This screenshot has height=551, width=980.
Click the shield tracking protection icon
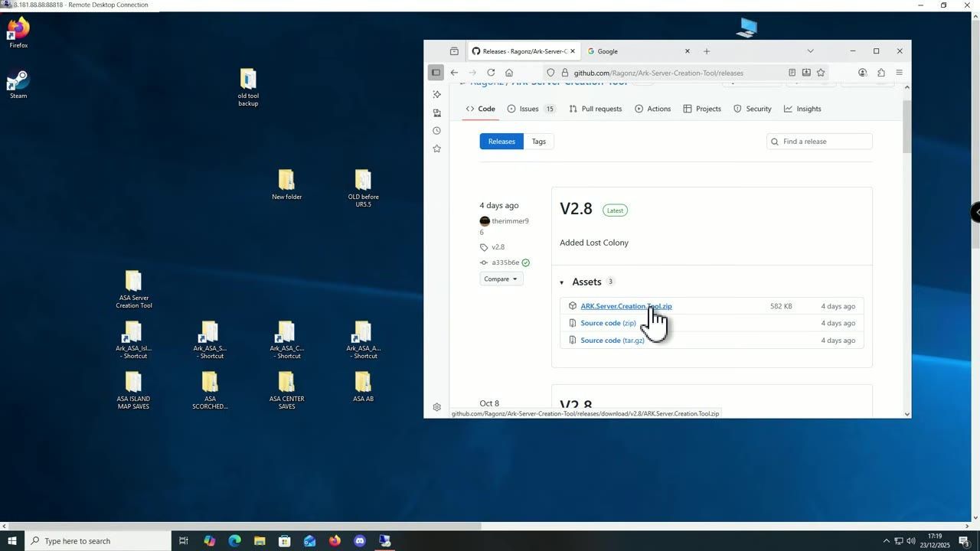tap(550, 73)
